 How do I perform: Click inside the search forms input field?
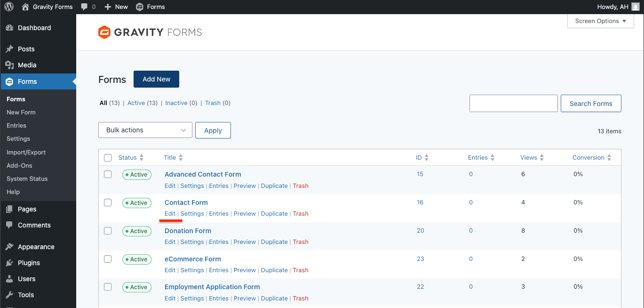point(513,103)
